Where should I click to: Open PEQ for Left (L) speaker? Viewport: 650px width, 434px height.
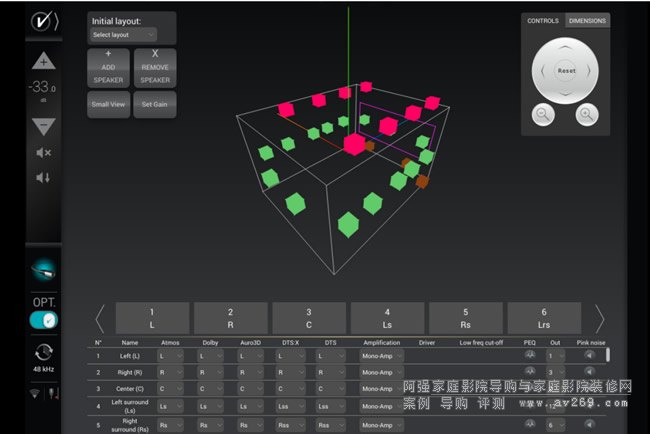(530, 355)
